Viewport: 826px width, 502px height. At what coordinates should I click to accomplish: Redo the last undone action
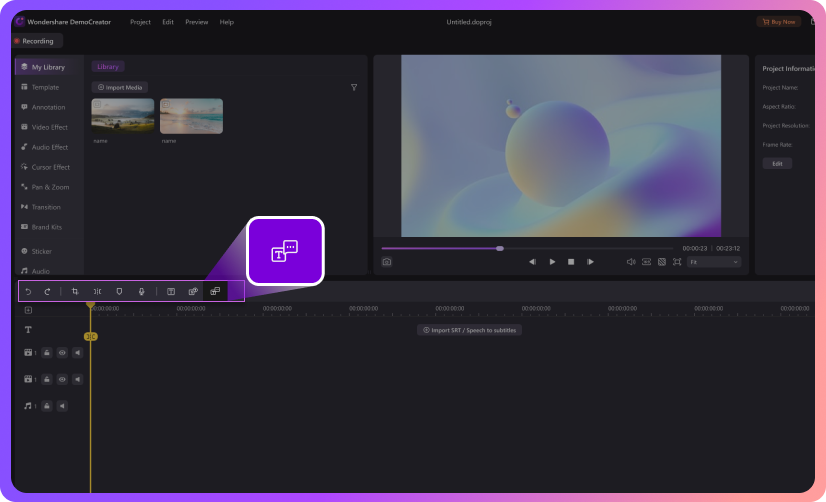pos(47,291)
